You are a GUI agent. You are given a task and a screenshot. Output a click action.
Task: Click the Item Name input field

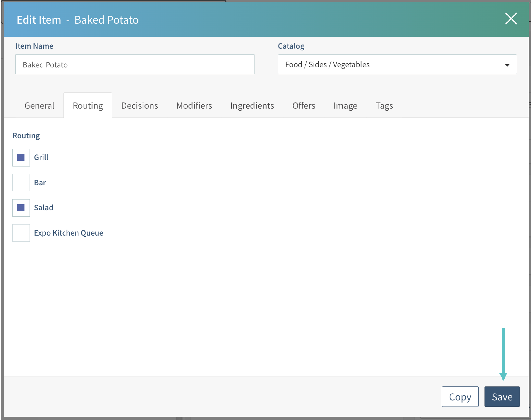tap(135, 64)
